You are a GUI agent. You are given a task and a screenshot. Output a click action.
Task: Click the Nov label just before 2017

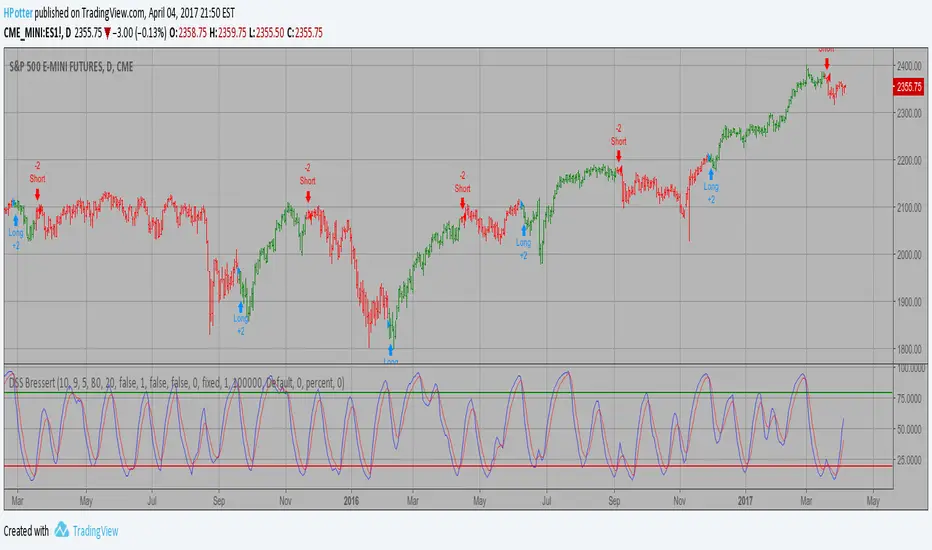[679, 501]
